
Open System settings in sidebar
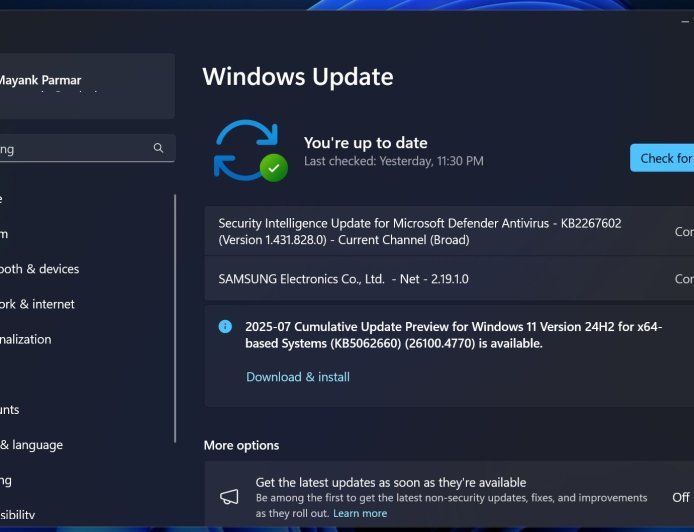pos(4,234)
